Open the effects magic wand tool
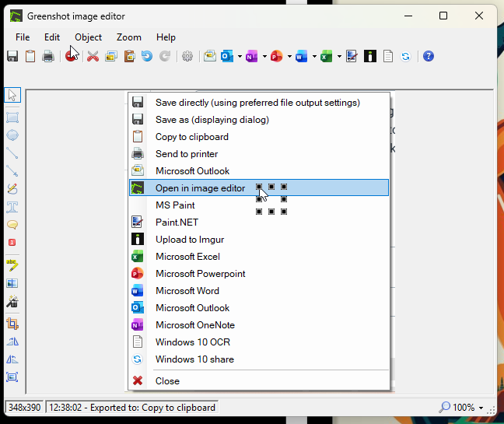 point(12,302)
